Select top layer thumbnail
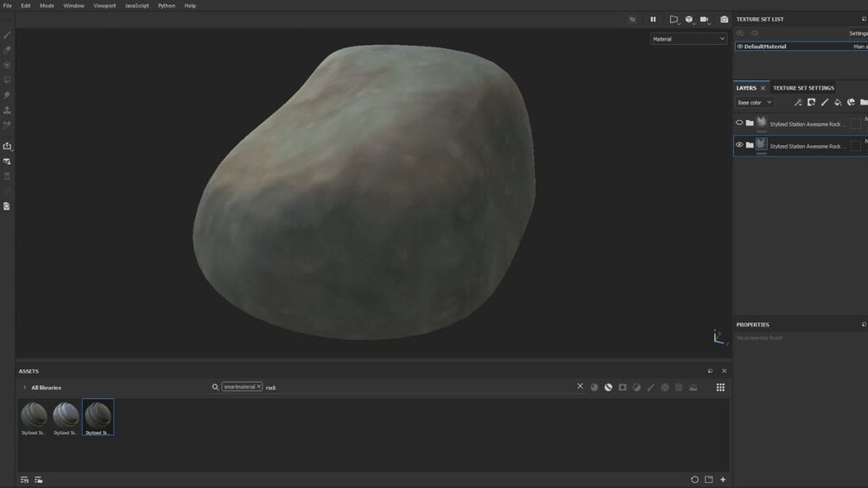The height and width of the screenshot is (488, 868). (x=762, y=123)
